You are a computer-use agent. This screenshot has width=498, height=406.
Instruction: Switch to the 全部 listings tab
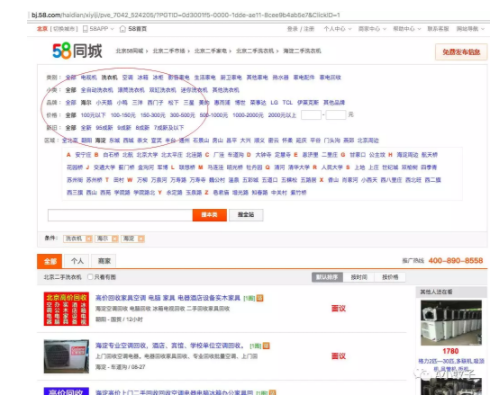[x=50, y=261]
